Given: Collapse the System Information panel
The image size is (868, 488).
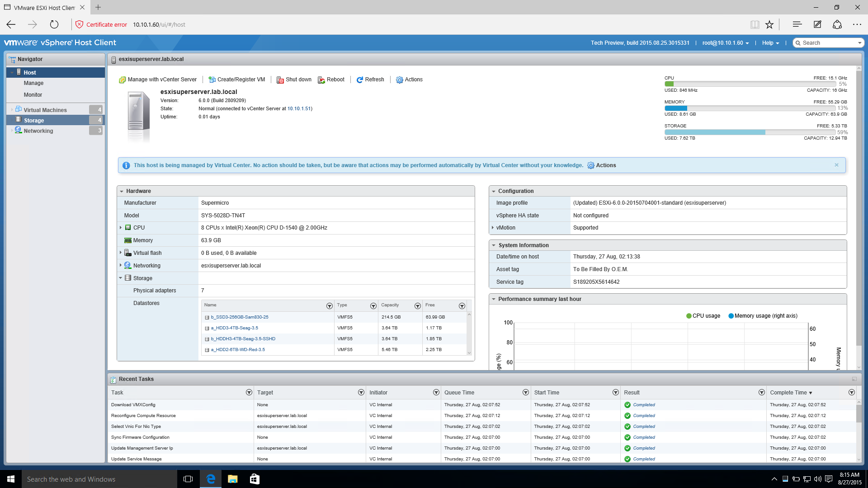Looking at the screenshot, I should tap(494, 245).
